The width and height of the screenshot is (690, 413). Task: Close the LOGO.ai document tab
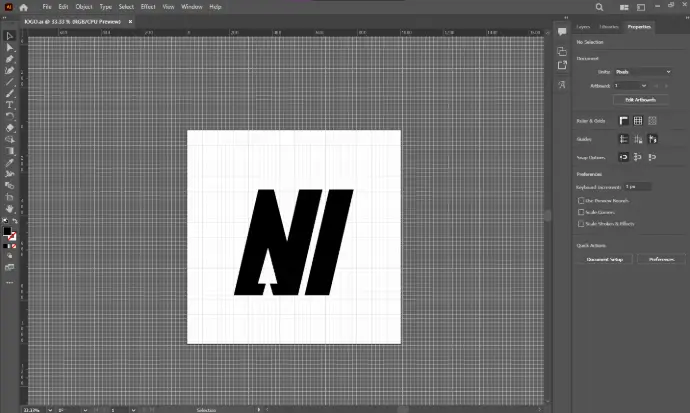coord(130,22)
